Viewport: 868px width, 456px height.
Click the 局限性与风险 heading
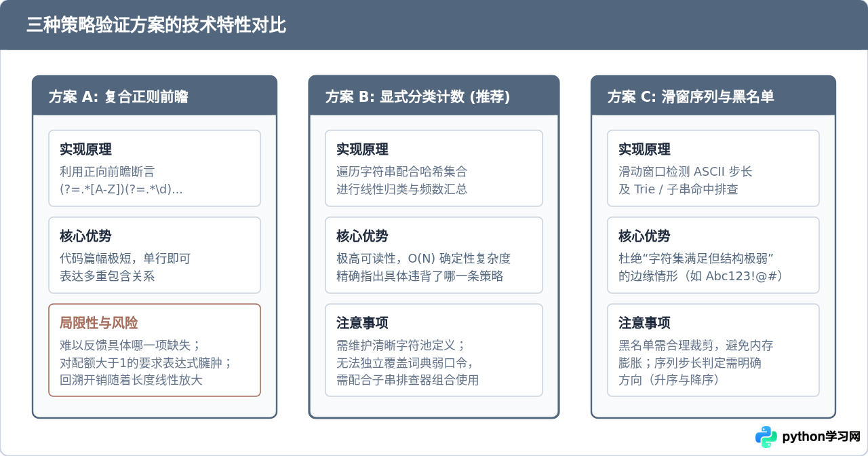coord(98,323)
